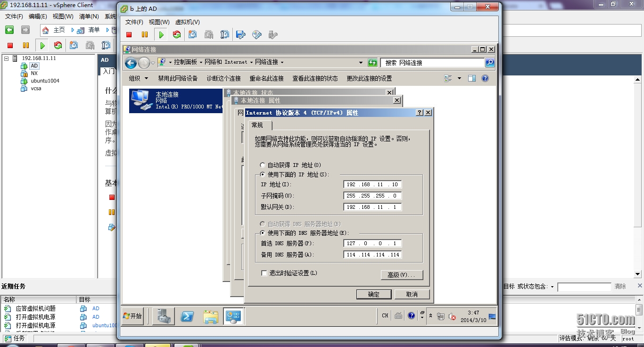644x347 pixels.
Task: Expand the address bar history dropdown
Action: [x=361, y=62]
